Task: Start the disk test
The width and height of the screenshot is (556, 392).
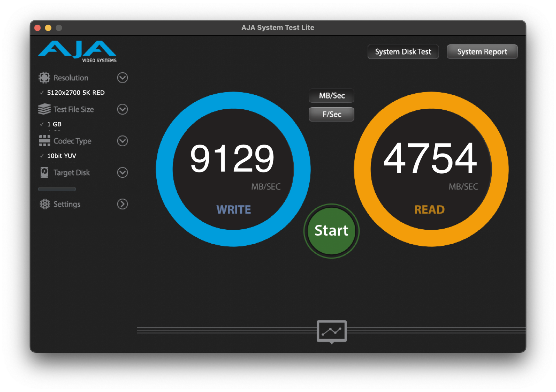Action: coord(331,231)
